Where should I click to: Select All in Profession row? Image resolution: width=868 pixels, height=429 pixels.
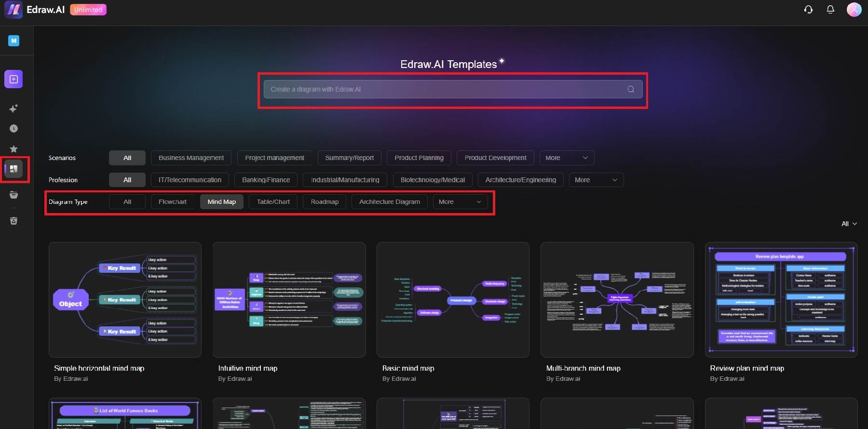coord(127,180)
